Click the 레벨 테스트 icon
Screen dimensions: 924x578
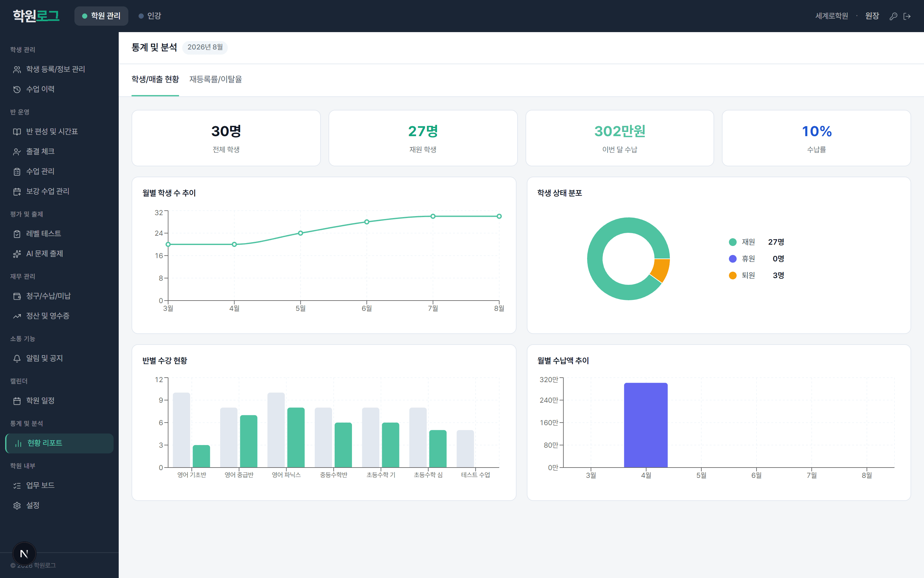[x=17, y=234]
